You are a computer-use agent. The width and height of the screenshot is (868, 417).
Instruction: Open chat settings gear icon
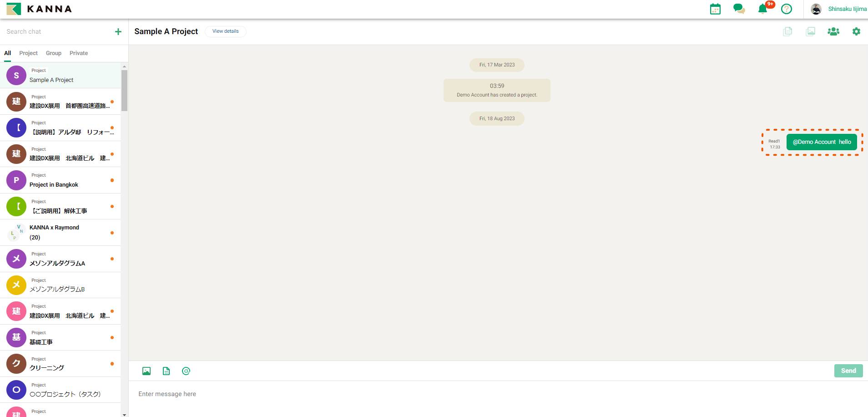point(856,31)
